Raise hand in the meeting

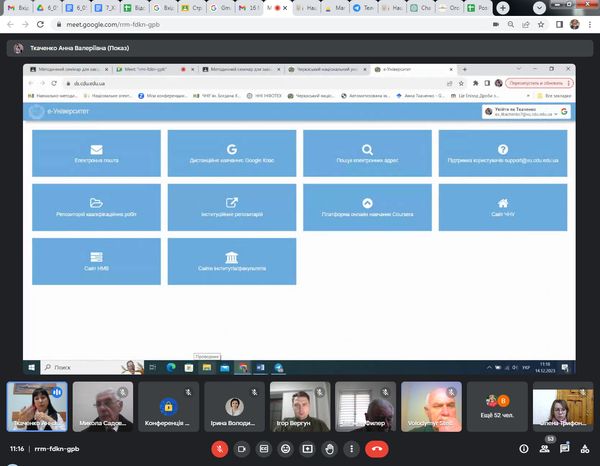[329, 450]
